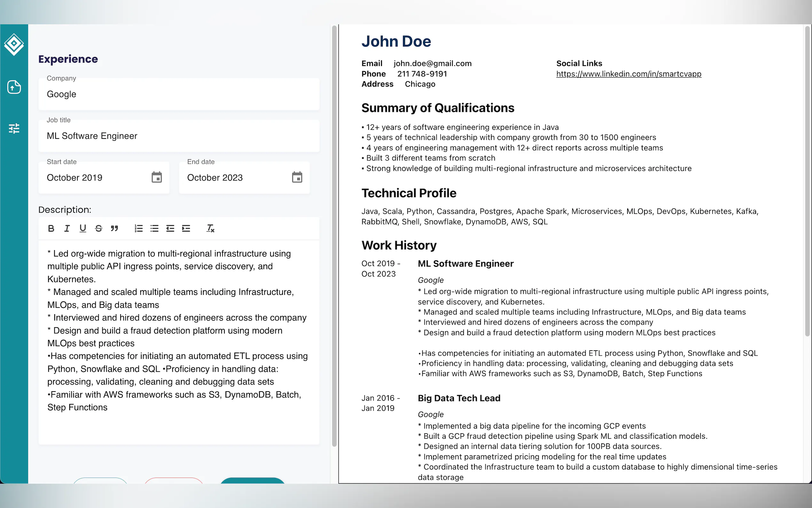Edit the Company field containing Google

click(179, 94)
